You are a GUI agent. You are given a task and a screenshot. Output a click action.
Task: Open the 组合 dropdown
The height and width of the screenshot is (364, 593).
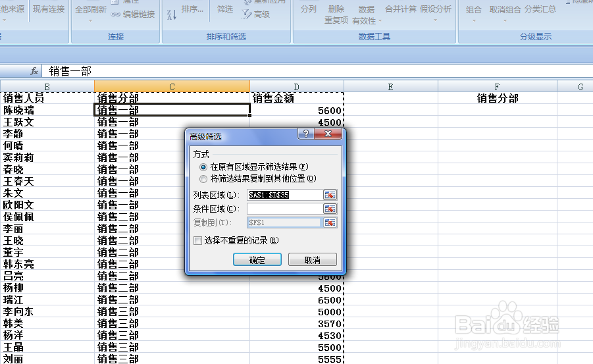[x=474, y=20]
